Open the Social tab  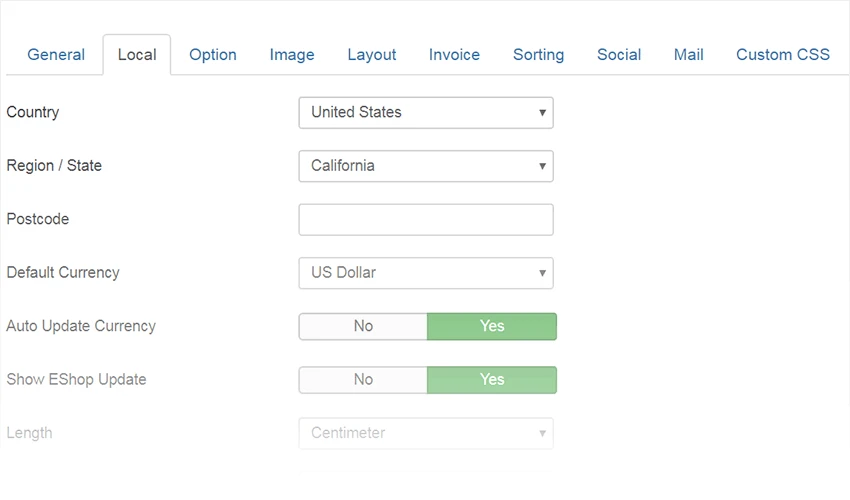(x=619, y=55)
